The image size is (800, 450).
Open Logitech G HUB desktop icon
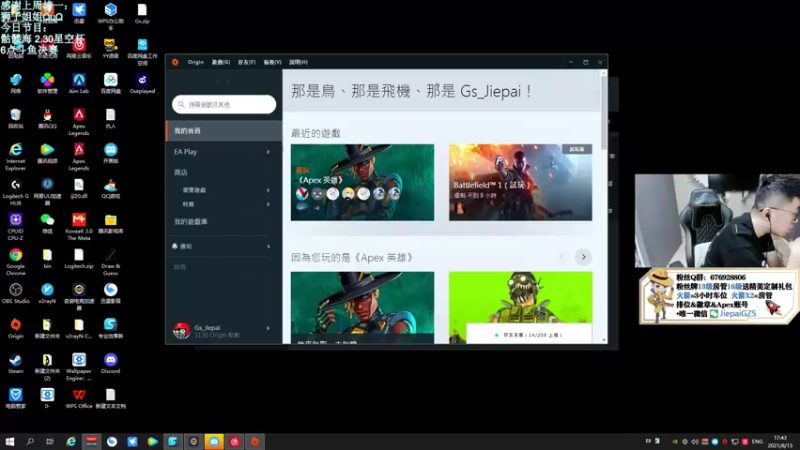click(x=16, y=191)
